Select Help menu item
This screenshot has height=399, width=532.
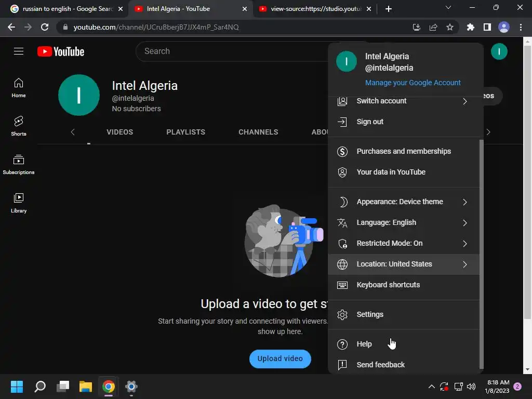click(x=403, y=344)
